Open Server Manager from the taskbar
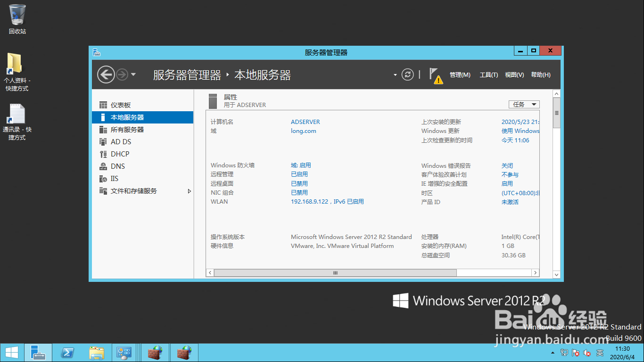 pyautogui.click(x=38, y=353)
